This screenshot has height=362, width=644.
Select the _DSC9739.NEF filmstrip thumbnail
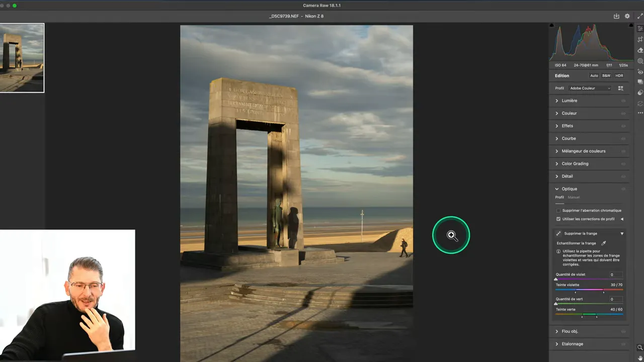[x=22, y=57]
